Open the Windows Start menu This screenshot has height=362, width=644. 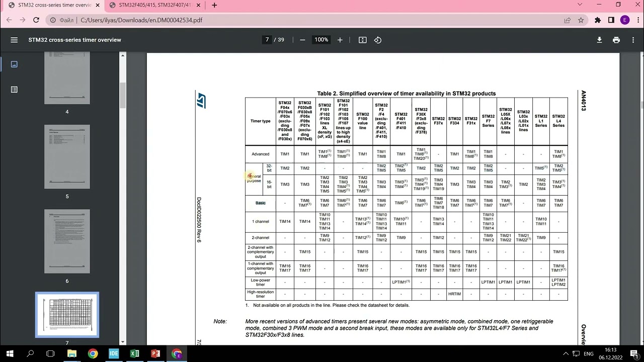coord(10,353)
